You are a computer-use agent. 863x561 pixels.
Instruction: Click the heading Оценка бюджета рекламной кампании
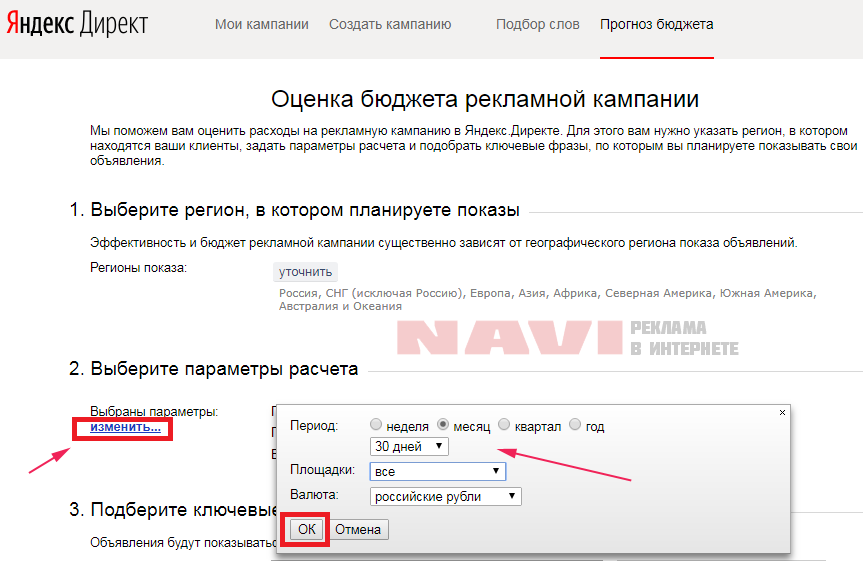tap(485, 99)
